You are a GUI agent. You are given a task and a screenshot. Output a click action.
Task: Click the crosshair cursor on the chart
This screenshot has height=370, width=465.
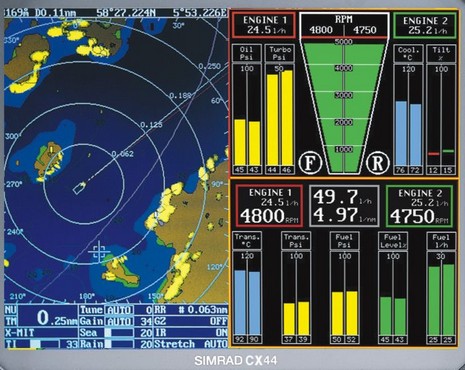(x=99, y=252)
